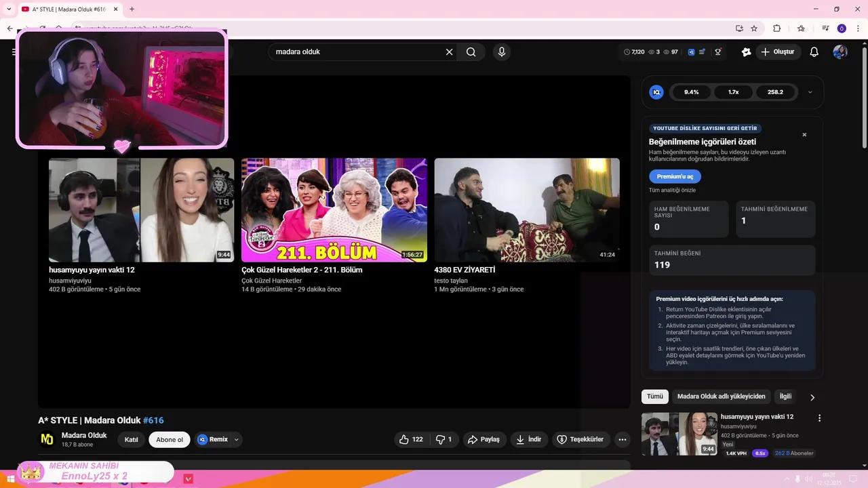
Task: Switch to the A* STYLE Madara Olduk browser tab
Action: (68, 9)
